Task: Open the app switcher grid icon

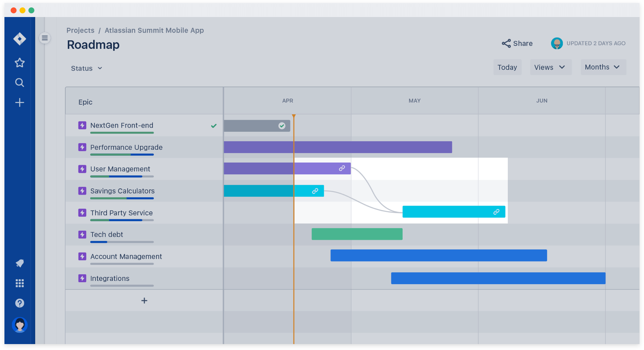Action: click(x=19, y=283)
